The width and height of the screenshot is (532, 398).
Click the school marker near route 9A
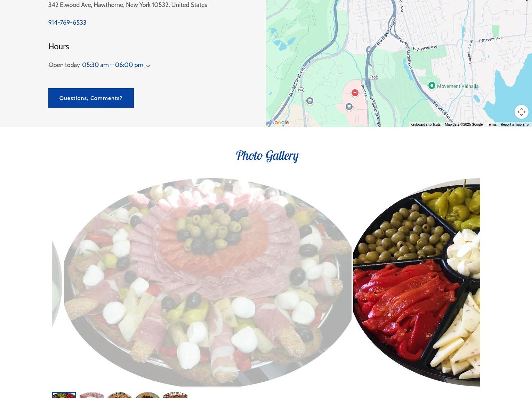(x=309, y=101)
